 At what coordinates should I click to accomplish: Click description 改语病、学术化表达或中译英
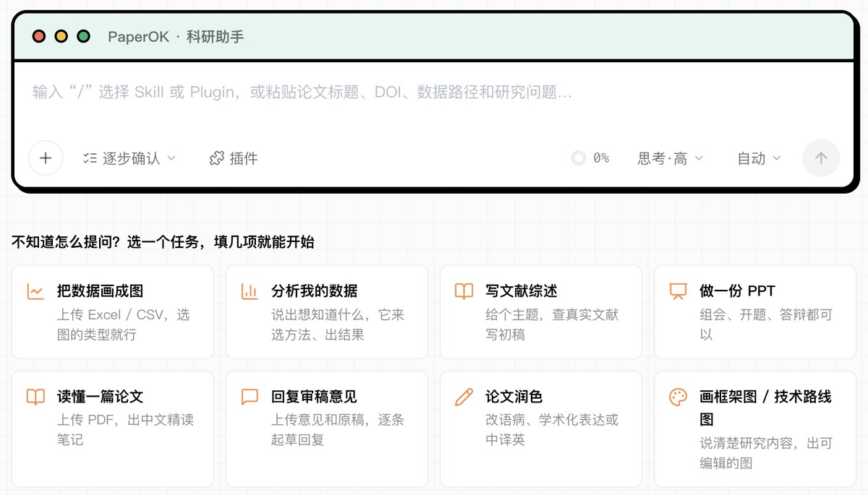[552, 429]
